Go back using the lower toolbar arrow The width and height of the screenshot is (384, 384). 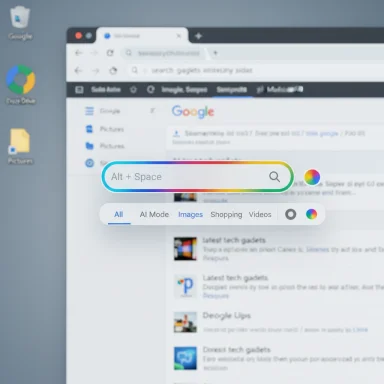[x=78, y=70]
